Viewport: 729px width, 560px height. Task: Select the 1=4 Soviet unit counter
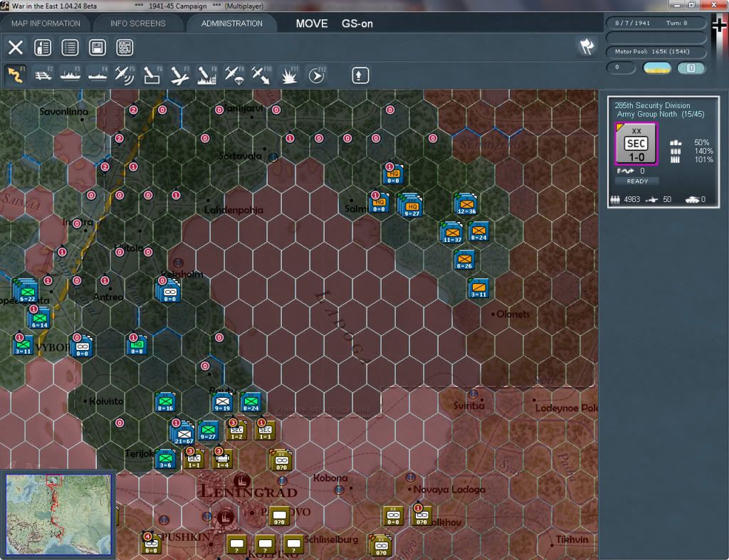coord(222,459)
